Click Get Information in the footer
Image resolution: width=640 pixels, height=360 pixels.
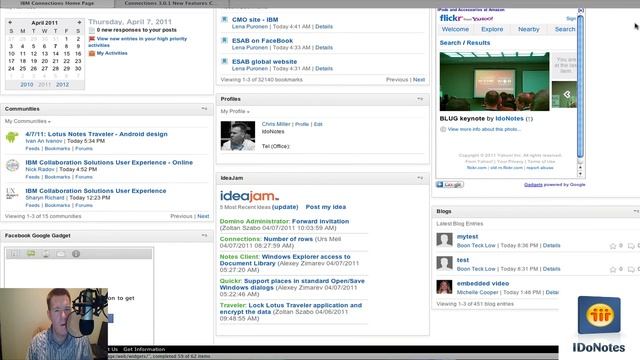pos(144,349)
